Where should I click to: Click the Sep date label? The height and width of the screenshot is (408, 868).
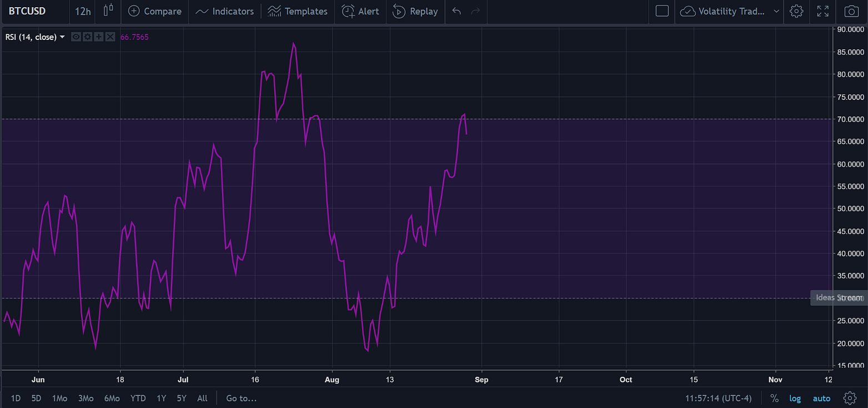click(481, 380)
